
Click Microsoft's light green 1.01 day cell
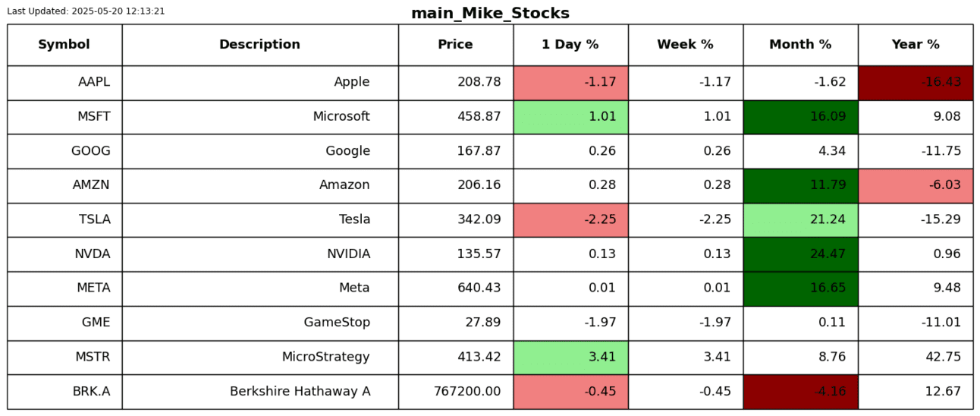[x=570, y=117]
